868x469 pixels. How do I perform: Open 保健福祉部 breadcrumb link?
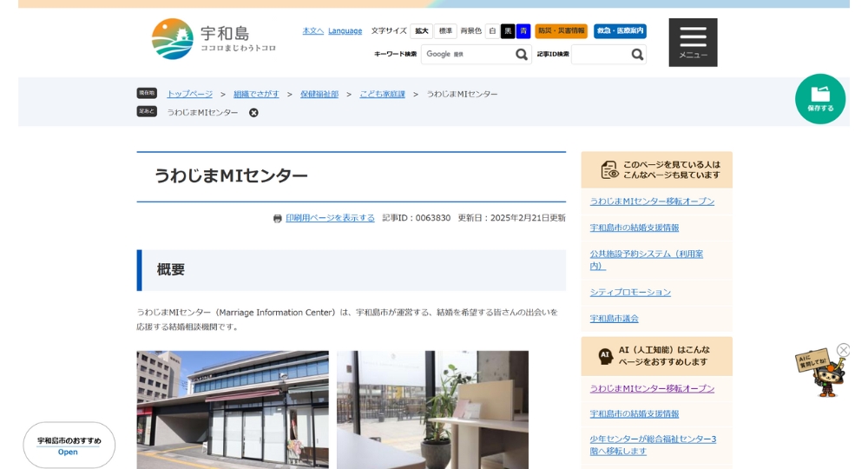(x=319, y=94)
